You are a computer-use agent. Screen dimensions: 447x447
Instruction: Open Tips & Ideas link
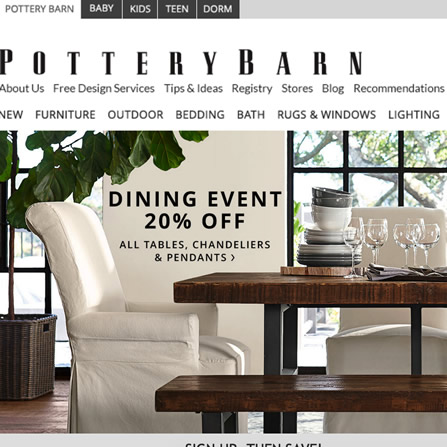point(193,88)
